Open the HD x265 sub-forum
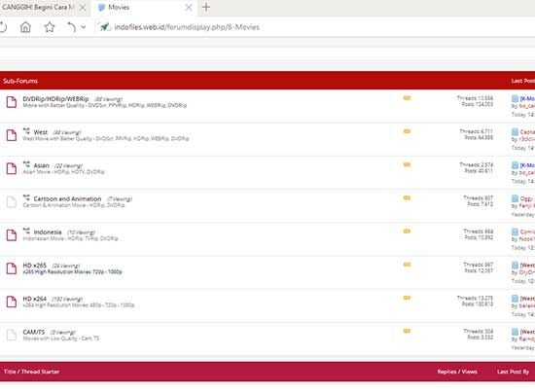The width and height of the screenshot is (535, 392). click(x=34, y=266)
